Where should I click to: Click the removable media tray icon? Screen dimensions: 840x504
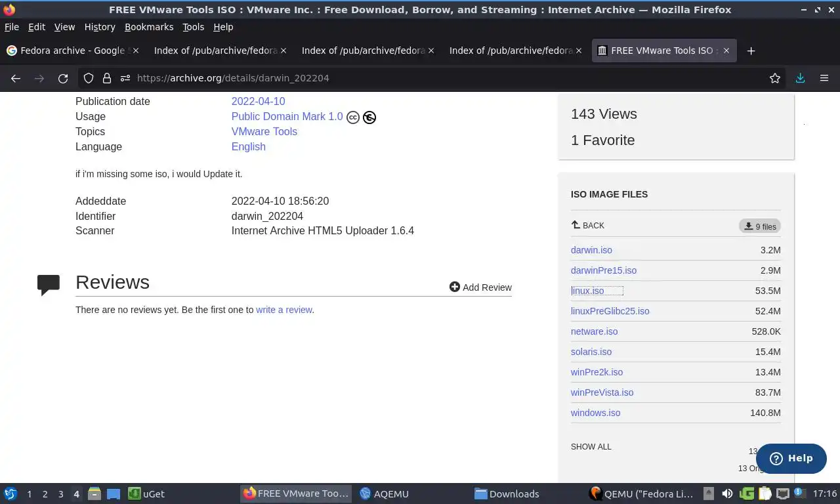click(x=709, y=493)
